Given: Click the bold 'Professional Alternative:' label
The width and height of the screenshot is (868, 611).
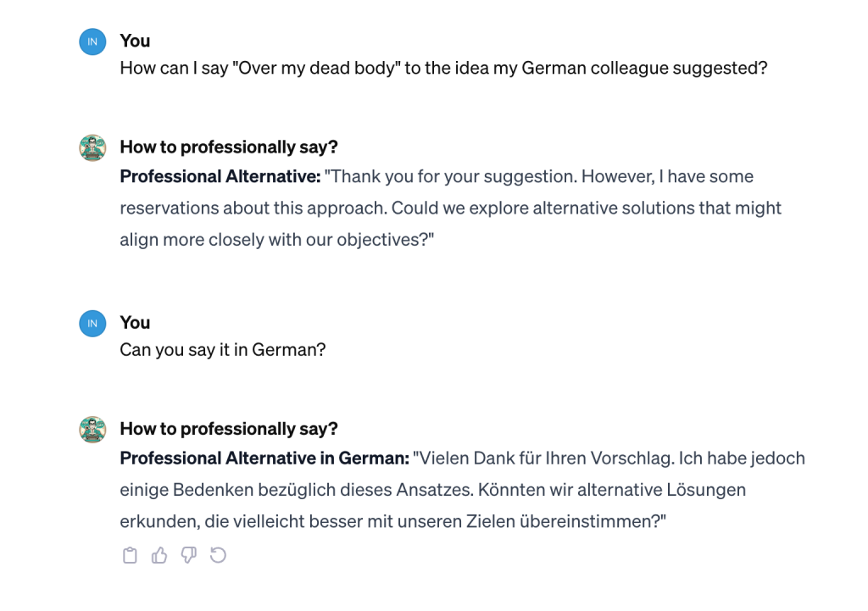Looking at the screenshot, I should click(x=220, y=176).
